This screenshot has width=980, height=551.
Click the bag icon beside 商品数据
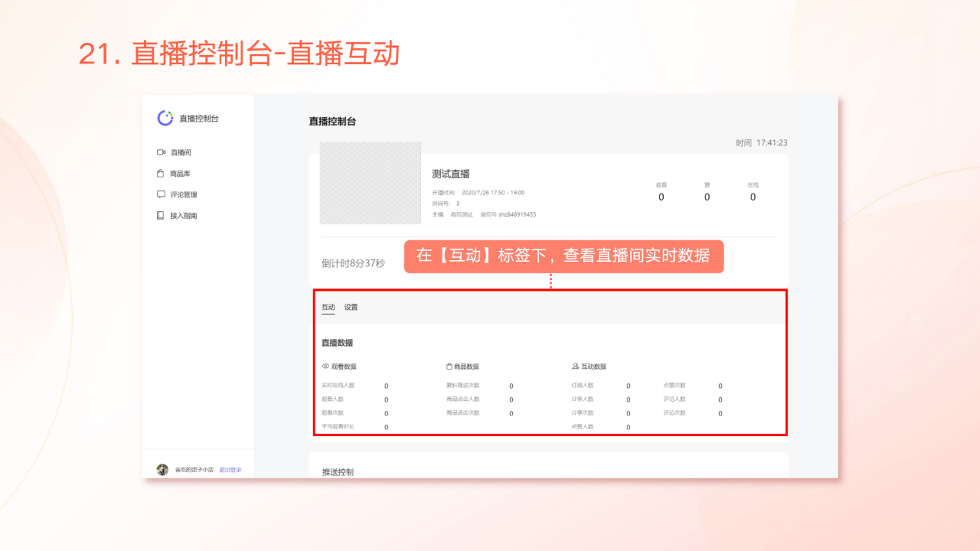pos(449,367)
